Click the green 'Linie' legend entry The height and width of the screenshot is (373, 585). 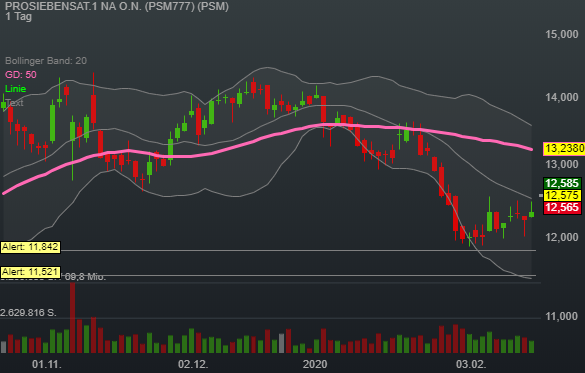[x=16, y=89]
